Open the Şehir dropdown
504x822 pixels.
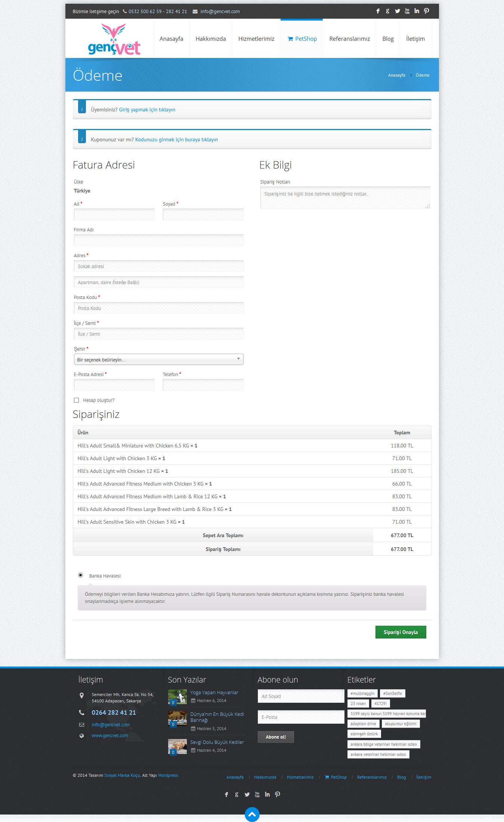(x=158, y=360)
